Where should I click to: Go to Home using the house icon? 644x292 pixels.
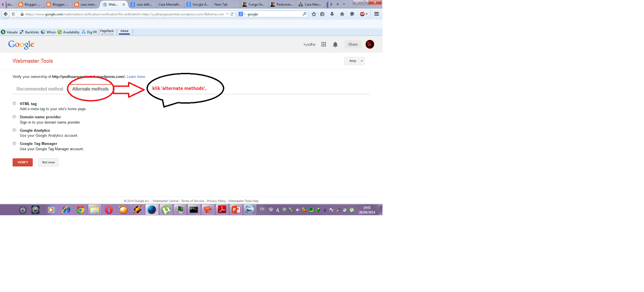point(342,14)
